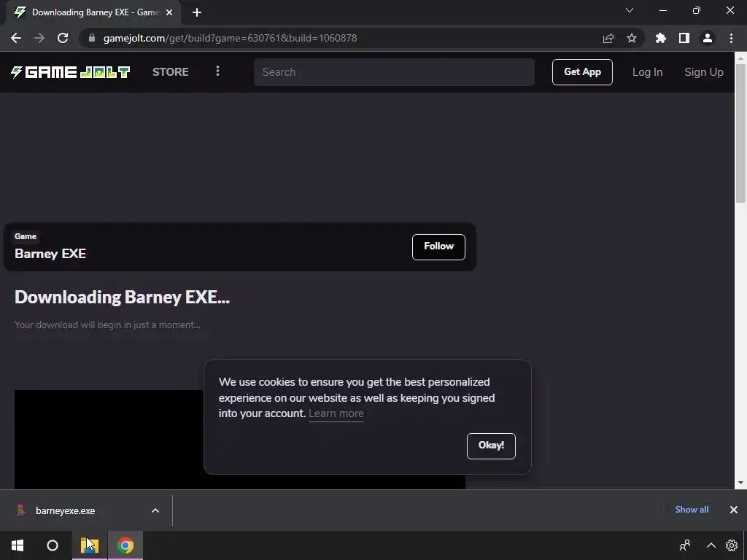Click the page vertical scrollbar thumb
This screenshot has height=560, width=747.
coord(740,133)
